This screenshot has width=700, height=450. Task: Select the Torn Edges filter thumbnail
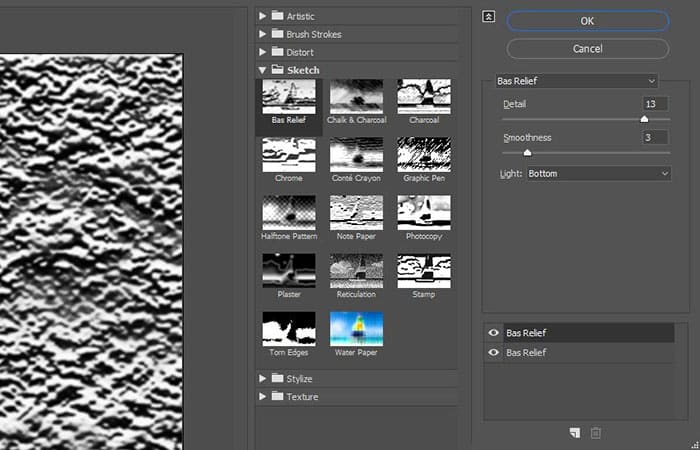(x=289, y=329)
